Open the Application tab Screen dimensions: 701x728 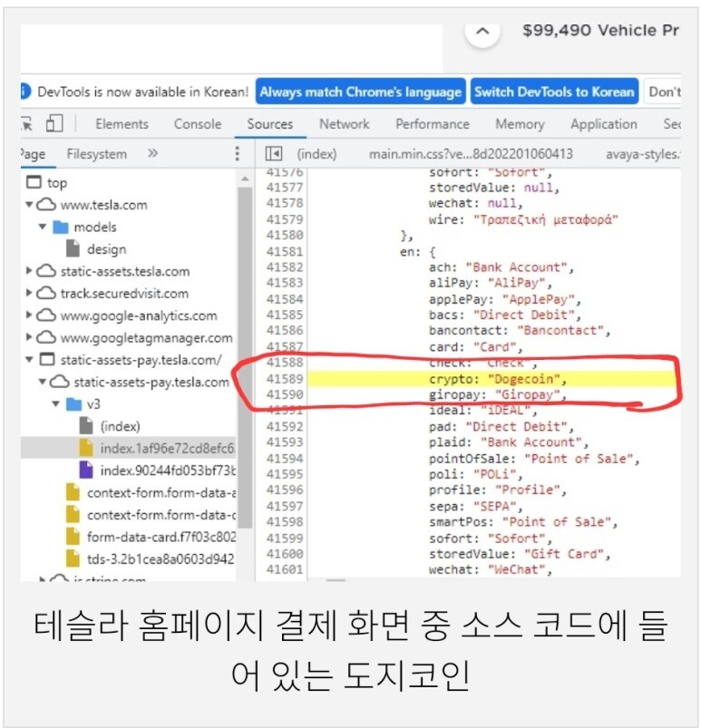604,124
